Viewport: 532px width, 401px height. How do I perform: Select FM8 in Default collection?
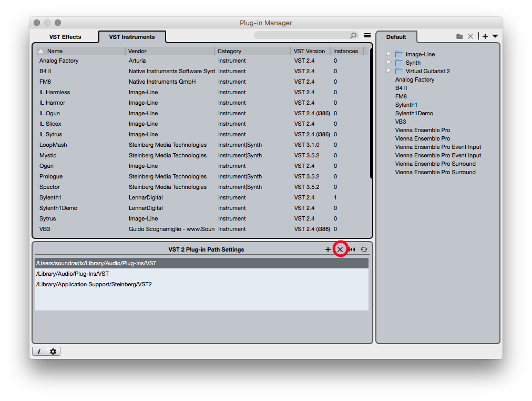[x=401, y=96]
